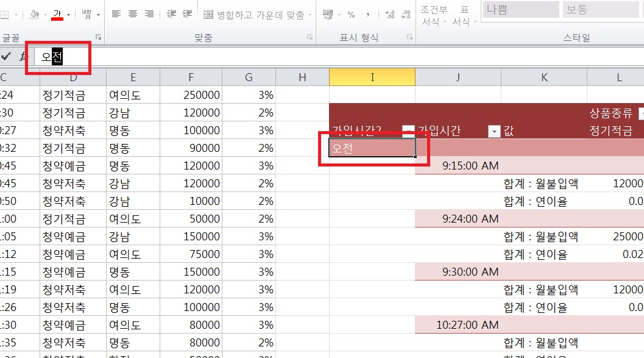Select the column F header
The image size is (644, 358).
click(191, 77)
